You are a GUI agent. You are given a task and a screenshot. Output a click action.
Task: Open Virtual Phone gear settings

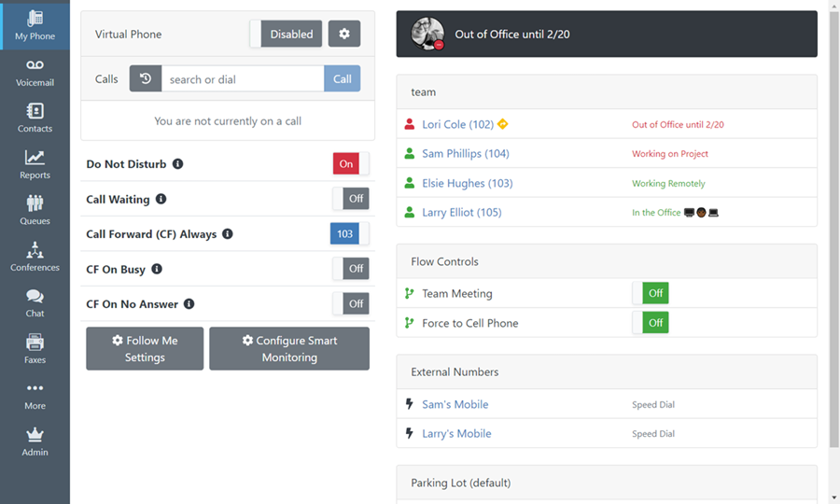pos(343,35)
